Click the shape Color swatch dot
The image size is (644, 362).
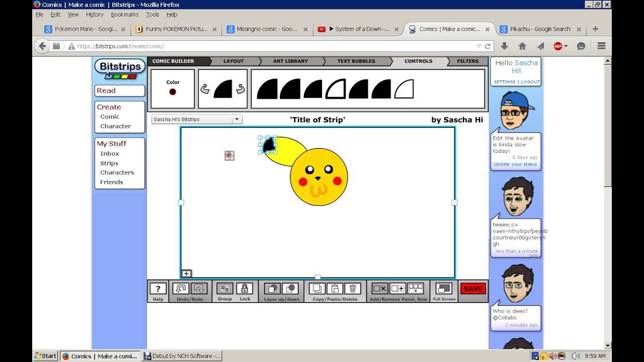(x=173, y=92)
